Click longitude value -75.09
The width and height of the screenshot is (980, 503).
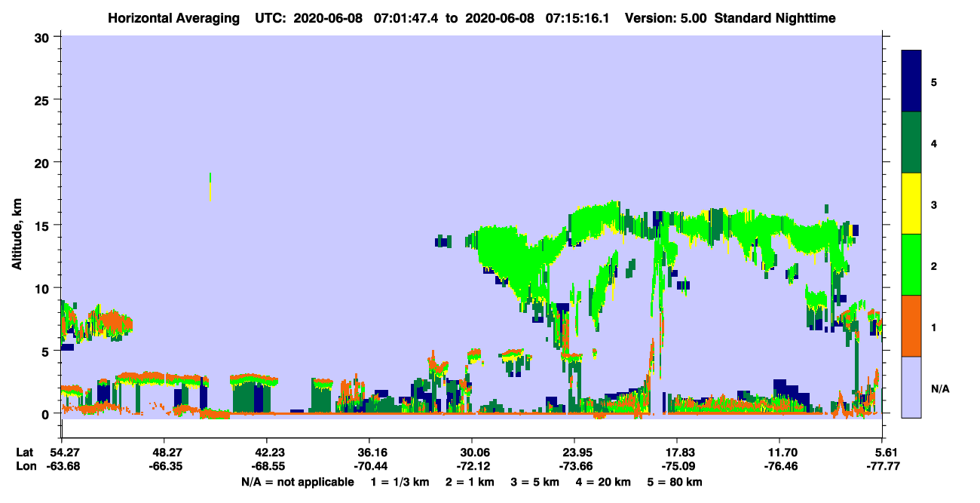coord(677,467)
